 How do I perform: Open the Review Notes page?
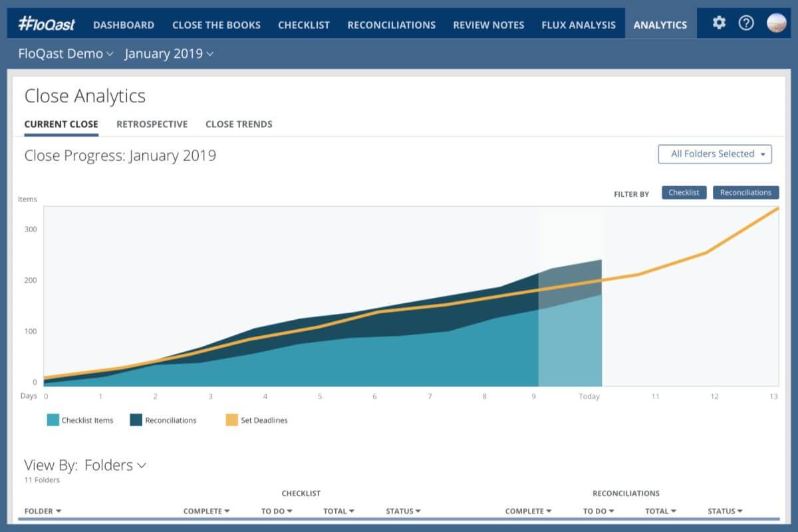(x=488, y=25)
